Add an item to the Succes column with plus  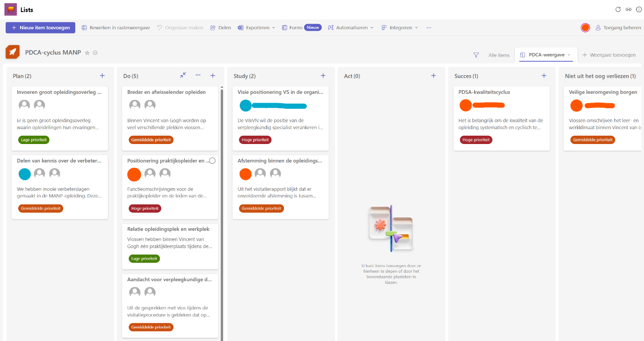(544, 76)
